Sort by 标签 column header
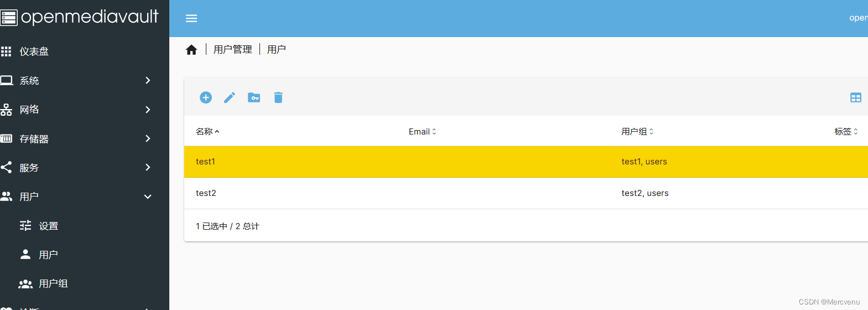 (846, 132)
